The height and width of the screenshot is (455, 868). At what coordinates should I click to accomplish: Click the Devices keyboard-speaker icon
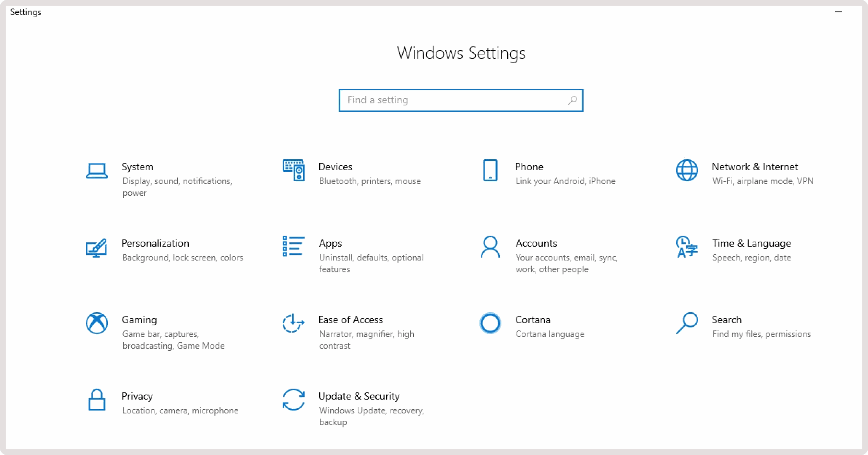[293, 170]
